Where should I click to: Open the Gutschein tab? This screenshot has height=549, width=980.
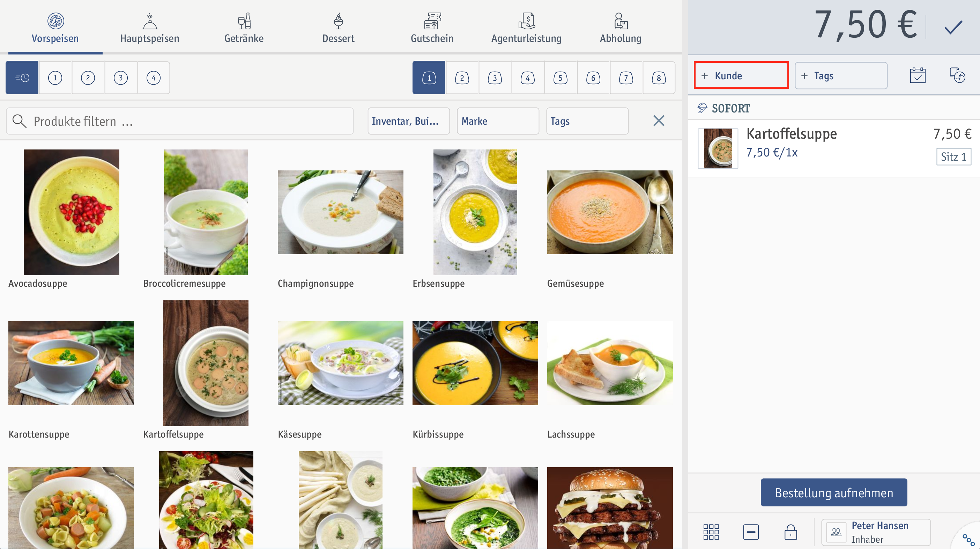(432, 28)
